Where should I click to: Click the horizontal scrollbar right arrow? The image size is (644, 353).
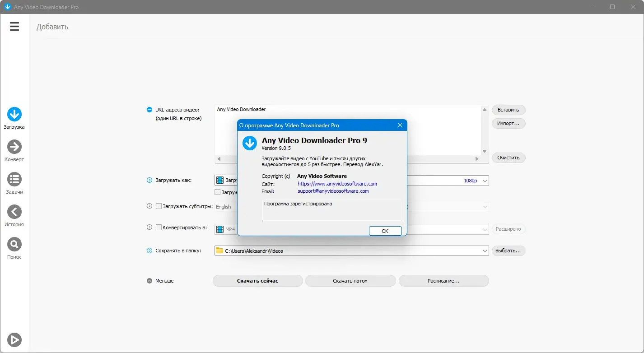[476, 159]
